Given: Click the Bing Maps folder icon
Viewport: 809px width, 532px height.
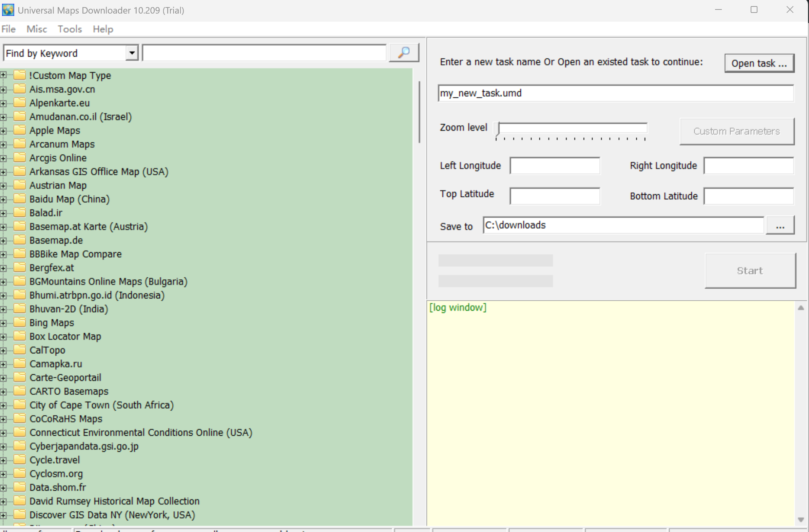Looking at the screenshot, I should pos(20,322).
